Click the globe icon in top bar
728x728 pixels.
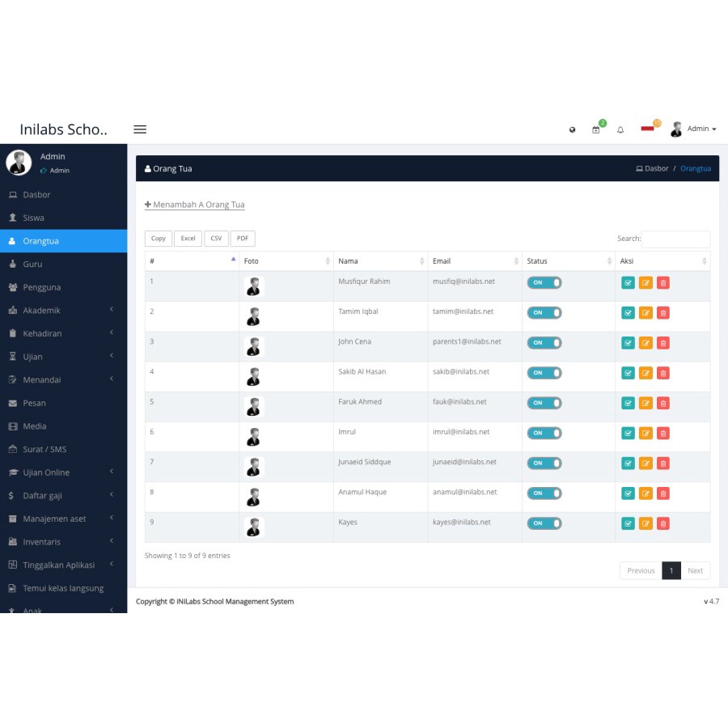[x=573, y=129]
